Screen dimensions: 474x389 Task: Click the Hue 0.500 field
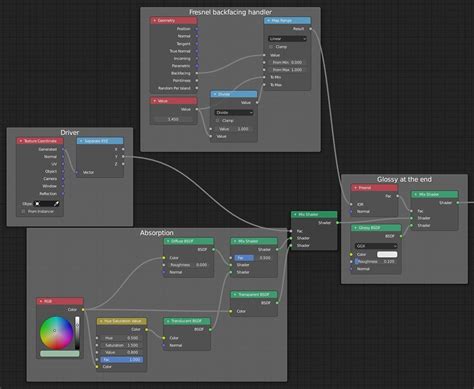tap(121, 338)
